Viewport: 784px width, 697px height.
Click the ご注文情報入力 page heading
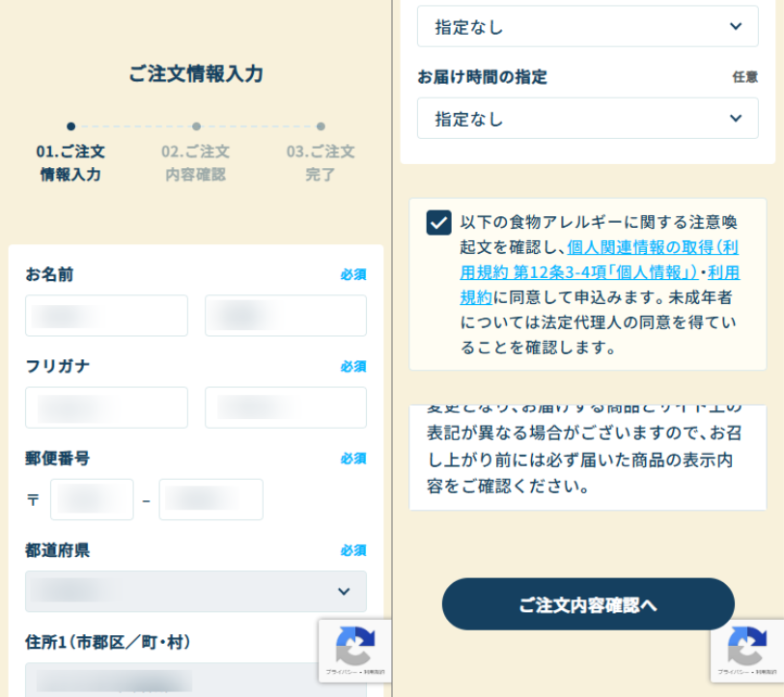coord(196,74)
